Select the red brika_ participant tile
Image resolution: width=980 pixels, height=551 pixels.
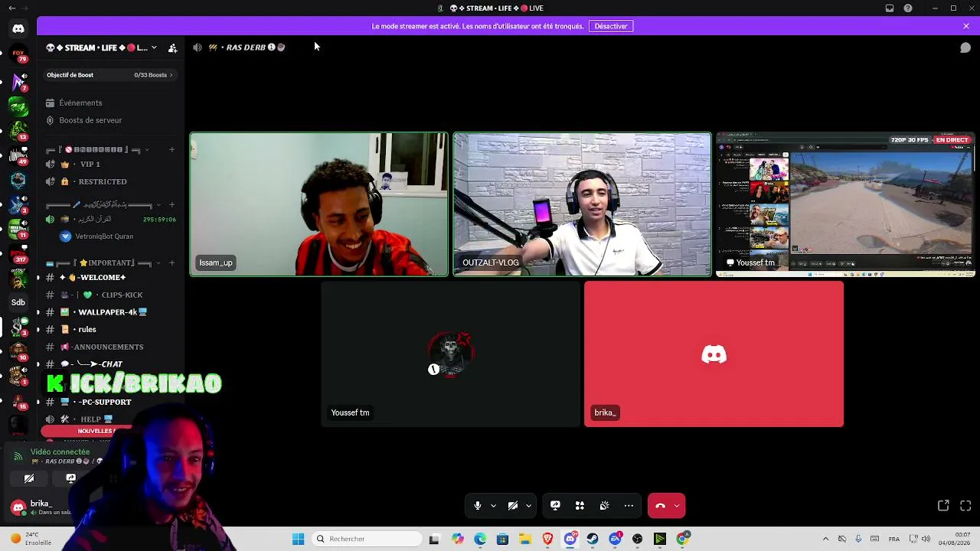(714, 354)
